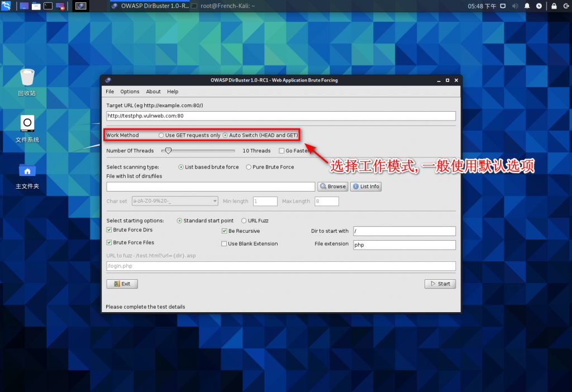This screenshot has height=392, width=572.
Task: Click the show desktop panel icon
Action: coord(25,6)
